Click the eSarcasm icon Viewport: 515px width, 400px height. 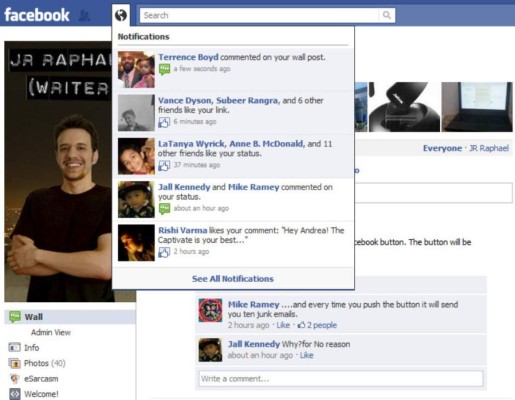[14, 379]
